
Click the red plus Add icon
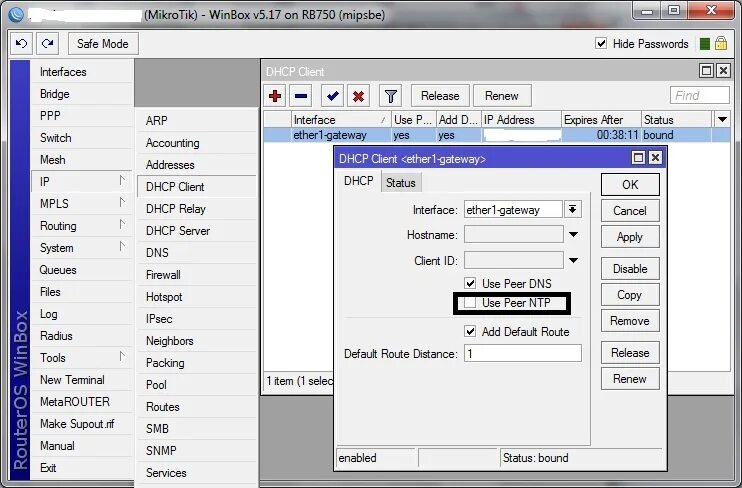pos(275,96)
